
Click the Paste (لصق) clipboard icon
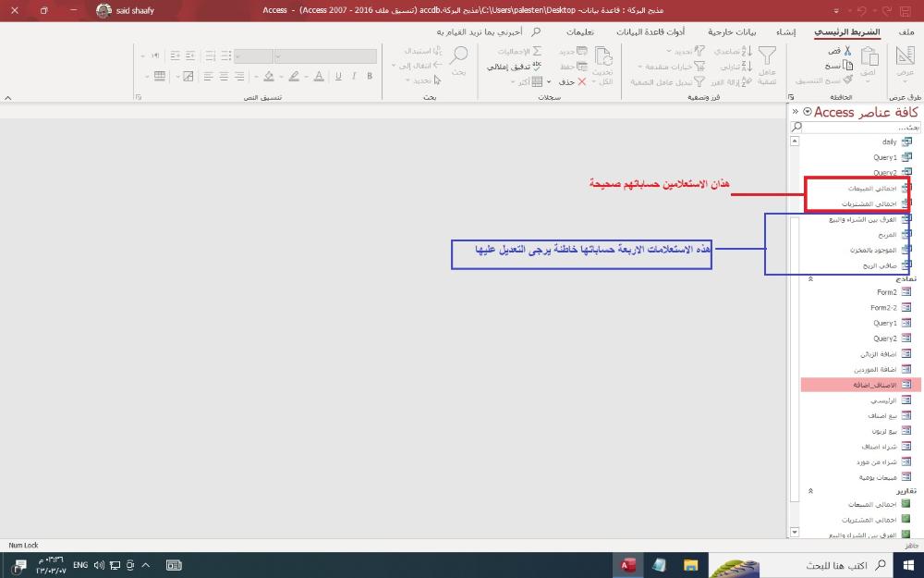tap(869, 57)
